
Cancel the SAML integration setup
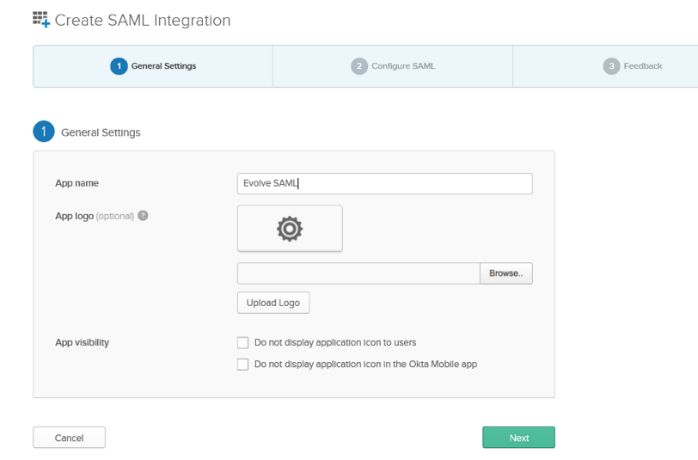(69, 438)
